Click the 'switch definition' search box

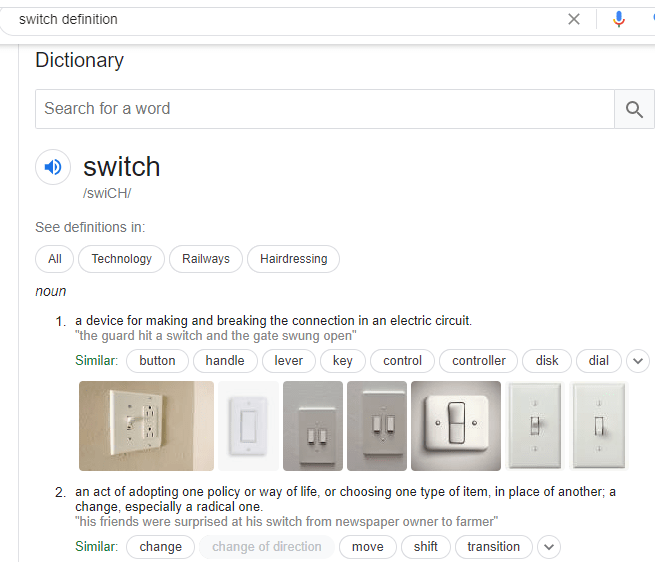pyautogui.click(x=280, y=19)
